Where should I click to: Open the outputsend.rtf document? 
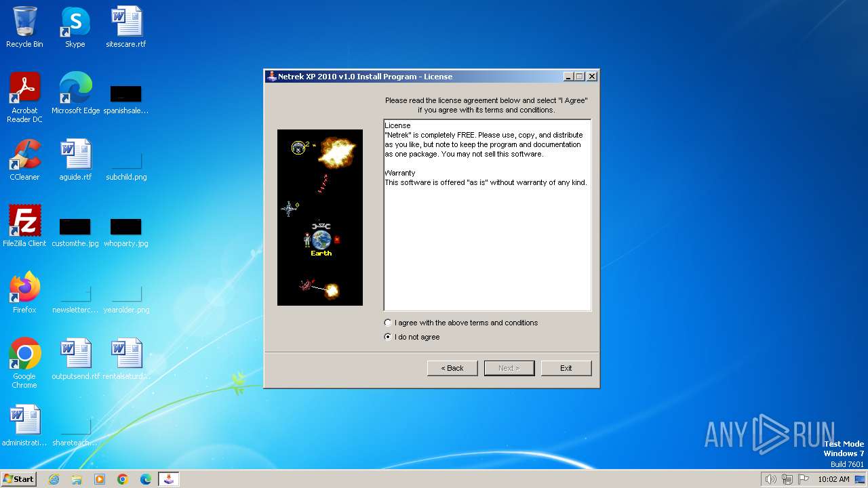[x=75, y=359]
